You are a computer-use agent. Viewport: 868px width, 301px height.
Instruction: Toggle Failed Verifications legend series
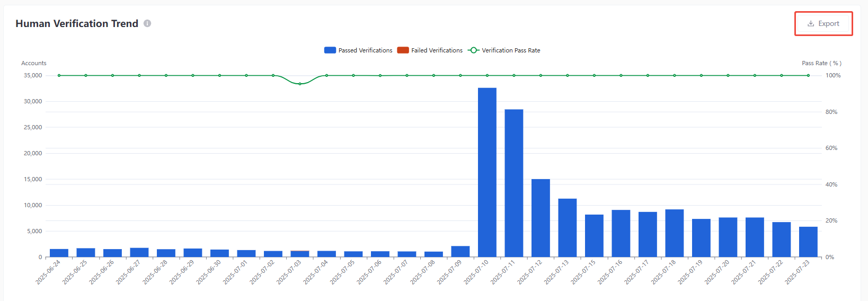(437, 50)
